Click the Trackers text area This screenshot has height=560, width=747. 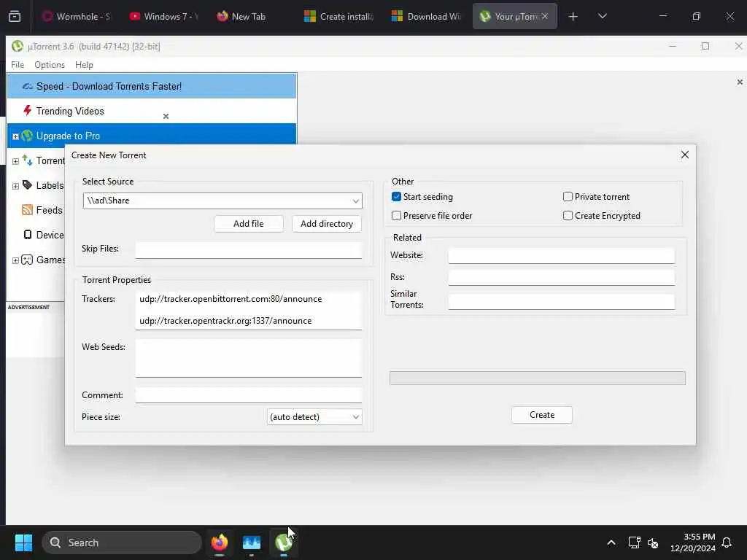248,310
